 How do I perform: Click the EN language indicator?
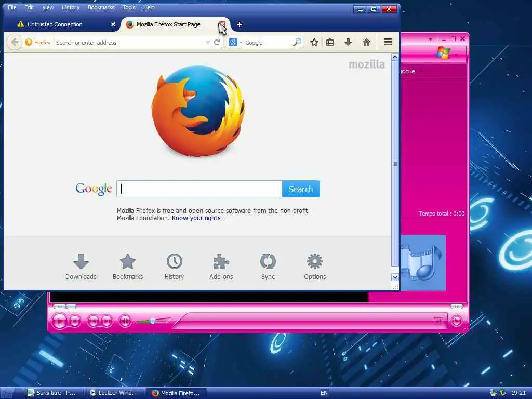pyautogui.click(x=324, y=393)
